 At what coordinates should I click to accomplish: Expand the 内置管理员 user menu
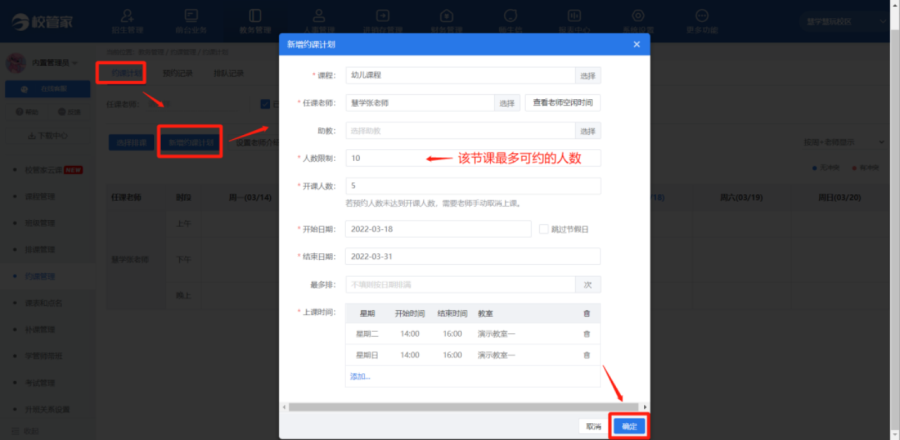pyautogui.click(x=55, y=63)
